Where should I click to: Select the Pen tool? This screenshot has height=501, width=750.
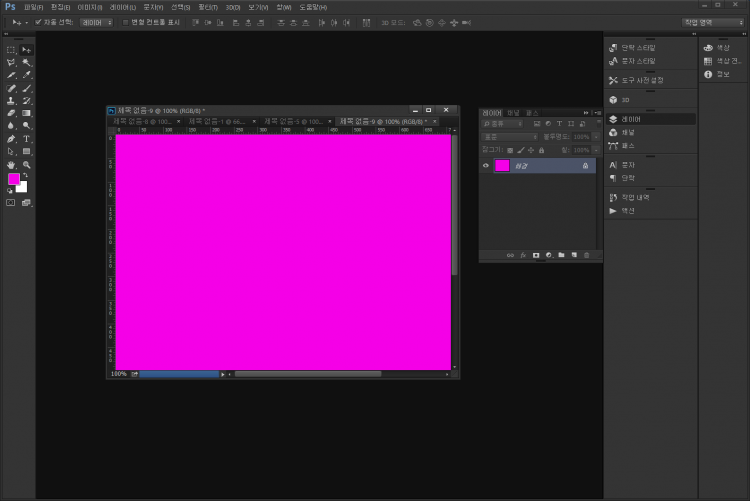[11, 139]
